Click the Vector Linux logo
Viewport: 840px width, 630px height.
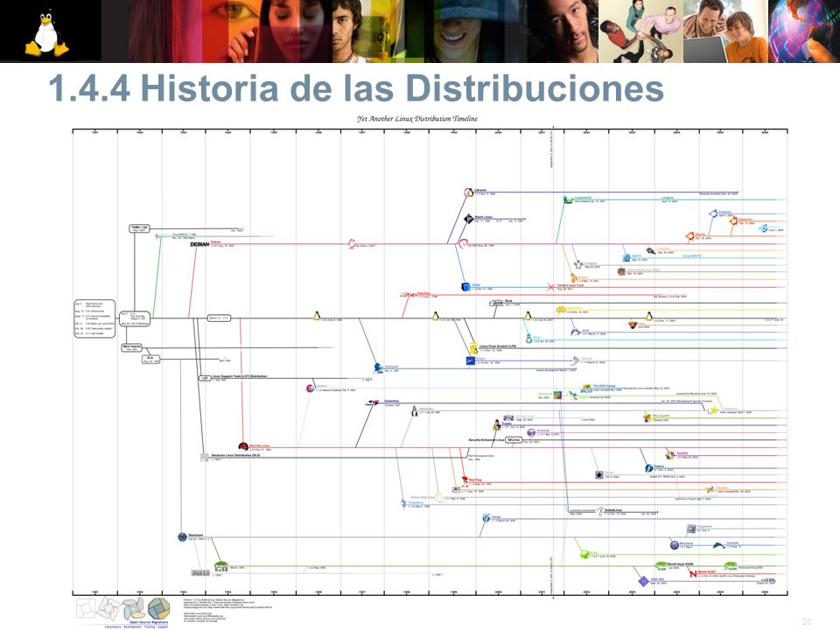click(x=486, y=518)
